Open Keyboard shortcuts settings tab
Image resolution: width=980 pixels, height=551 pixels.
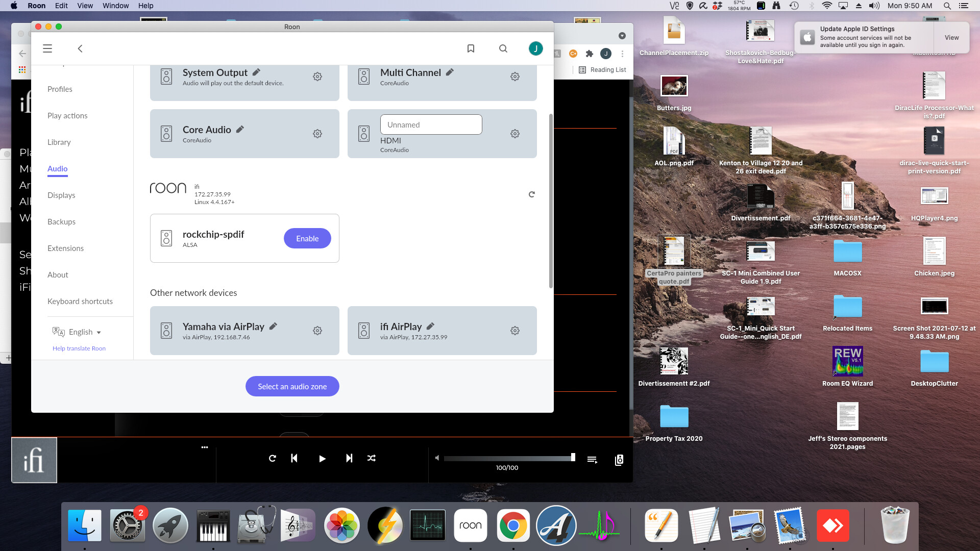pos(80,302)
